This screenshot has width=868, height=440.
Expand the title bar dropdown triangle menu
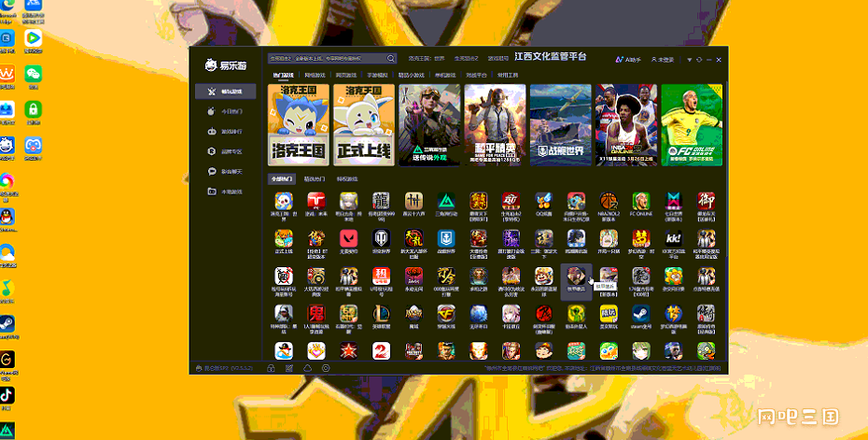pyautogui.click(x=689, y=59)
